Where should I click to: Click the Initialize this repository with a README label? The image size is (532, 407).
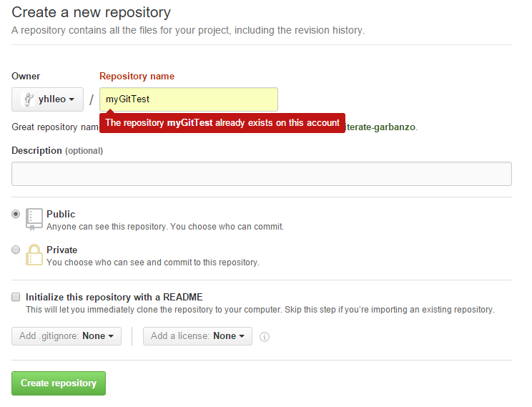[114, 297]
